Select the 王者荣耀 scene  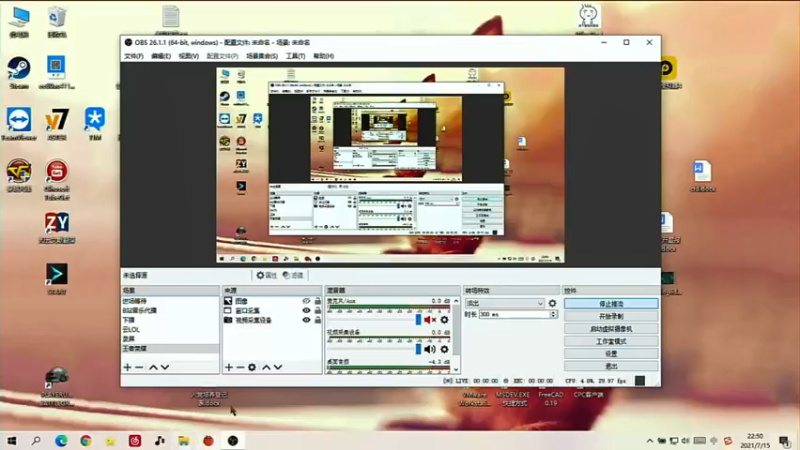pyautogui.click(x=170, y=348)
